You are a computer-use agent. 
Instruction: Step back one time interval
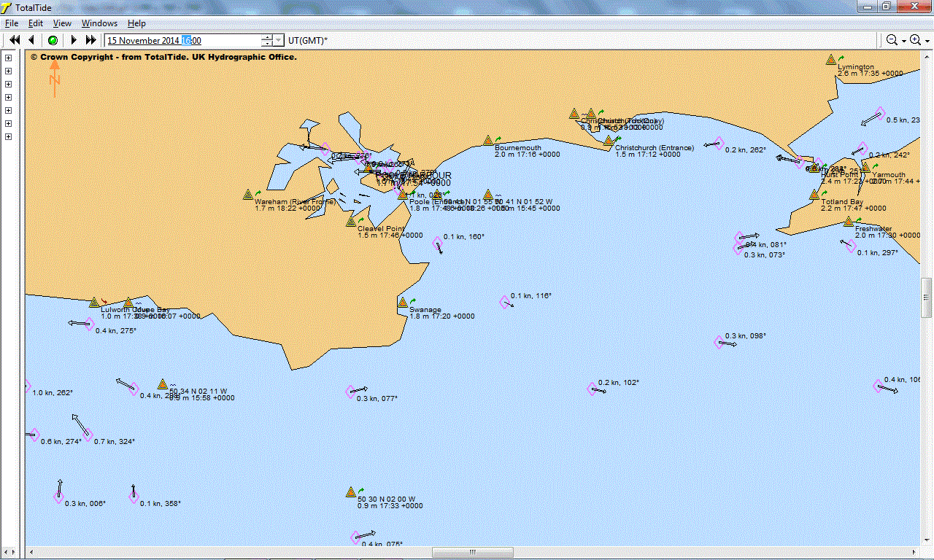click(x=31, y=40)
